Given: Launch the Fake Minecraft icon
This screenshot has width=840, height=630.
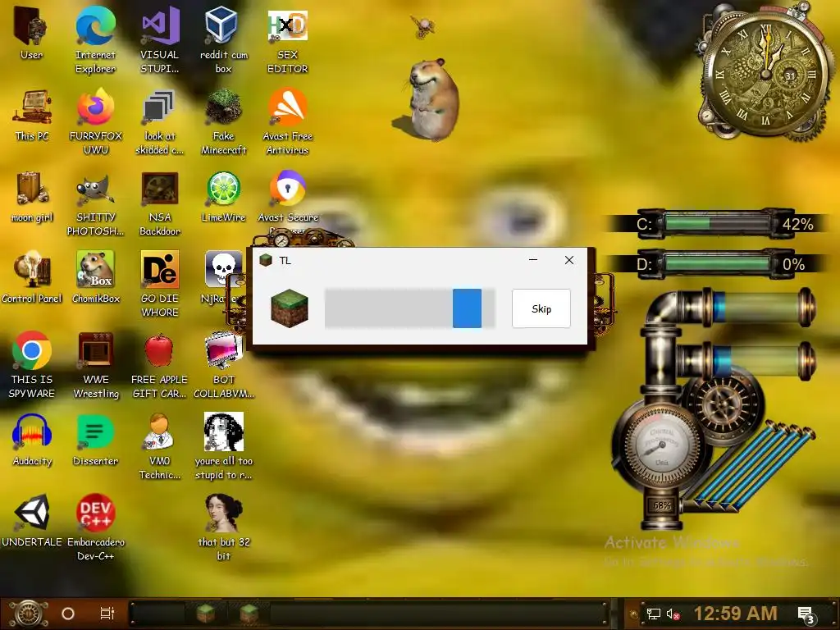Looking at the screenshot, I should pos(223,121).
